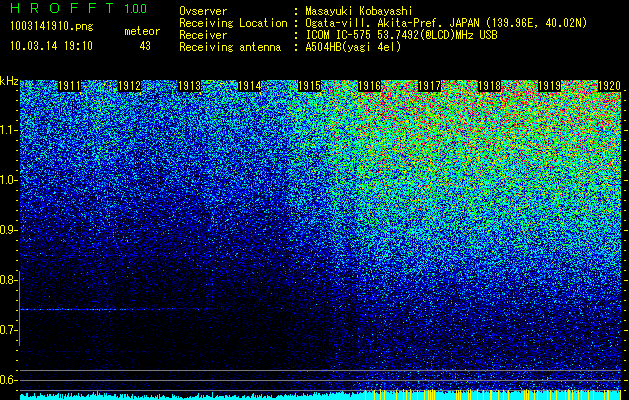Click the Receiving Location label

coord(233,23)
